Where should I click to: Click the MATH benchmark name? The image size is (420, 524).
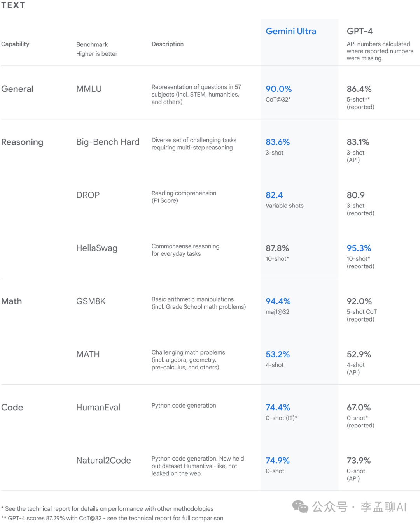coord(88,354)
